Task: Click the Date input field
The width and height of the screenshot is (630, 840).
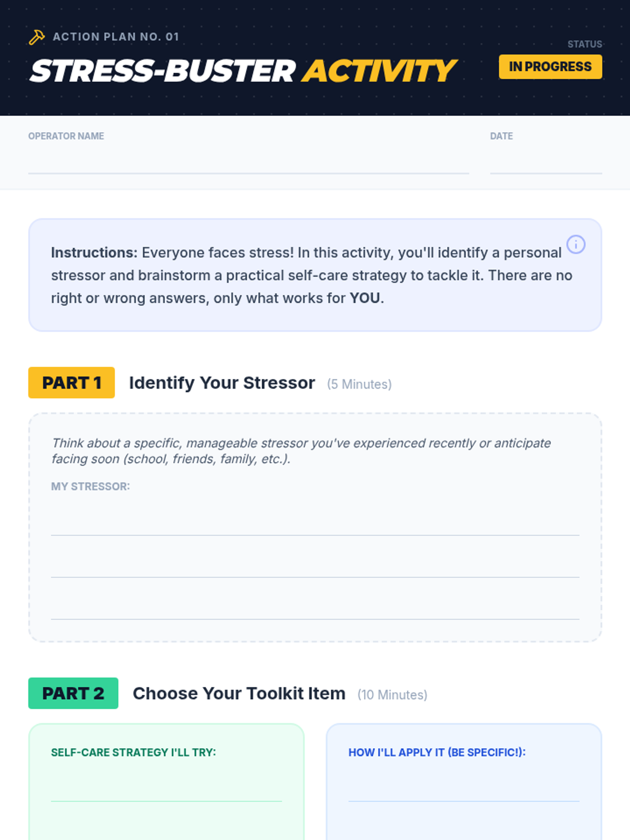Action: click(546, 163)
